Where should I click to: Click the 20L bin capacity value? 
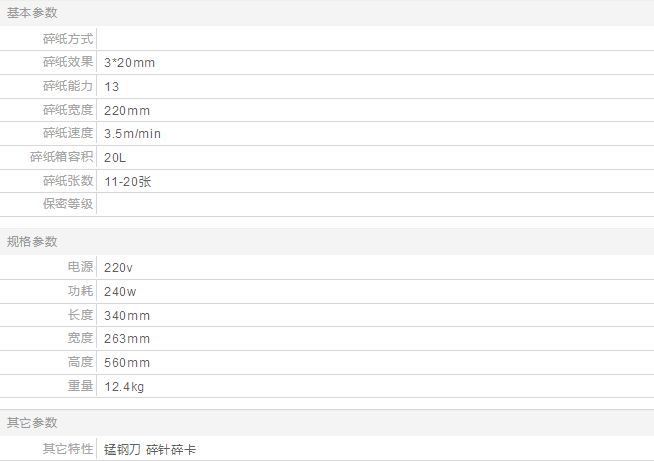pos(115,158)
